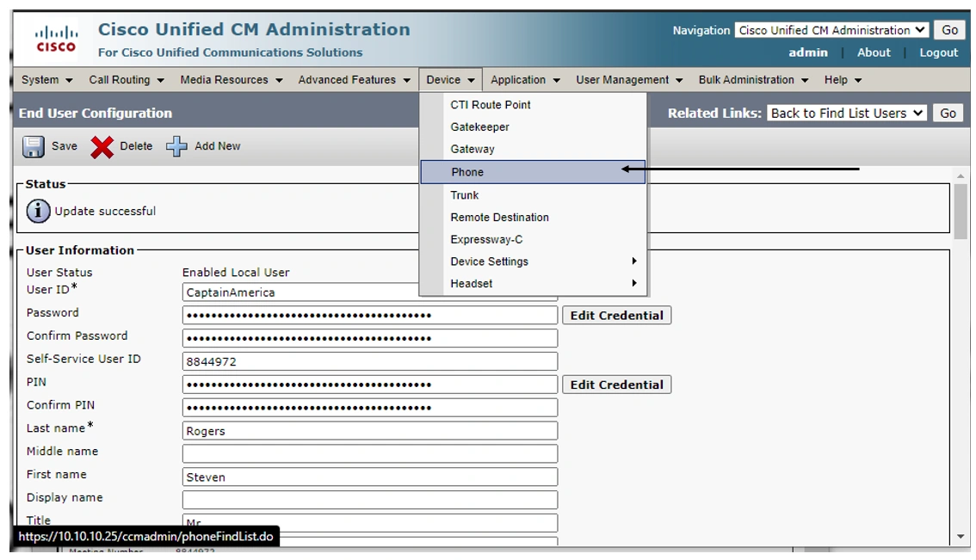The image size is (976, 560).
Task: Open the About link
Action: tap(874, 52)
